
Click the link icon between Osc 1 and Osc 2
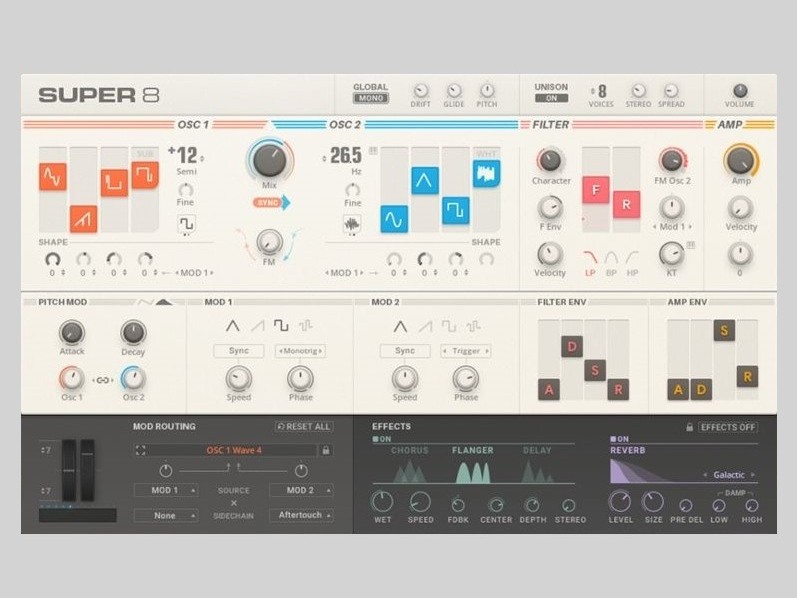point(102,379)
